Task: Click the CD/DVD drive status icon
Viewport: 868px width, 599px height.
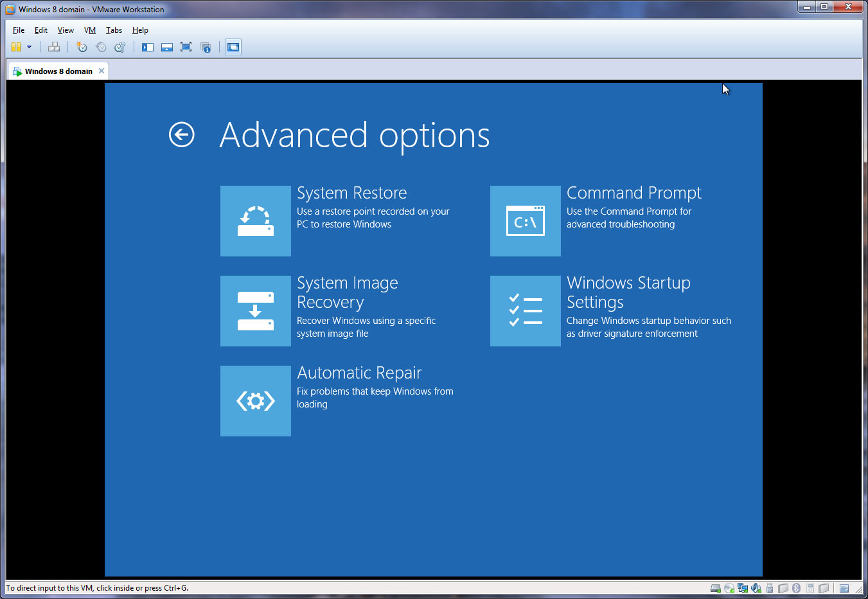Action: (x=729, y=588)
